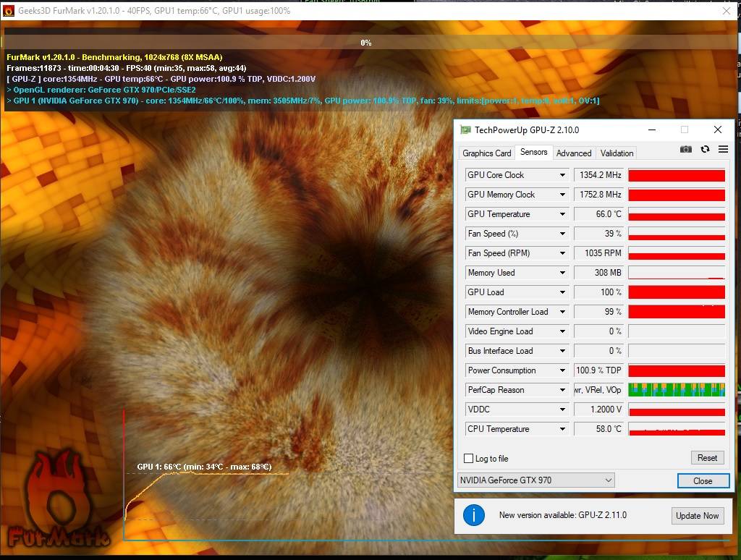The width and height of the screenshot is (741, 560).
Task: Click the Memory Controller Load value 99 %
Action: [x=598, y=312]
